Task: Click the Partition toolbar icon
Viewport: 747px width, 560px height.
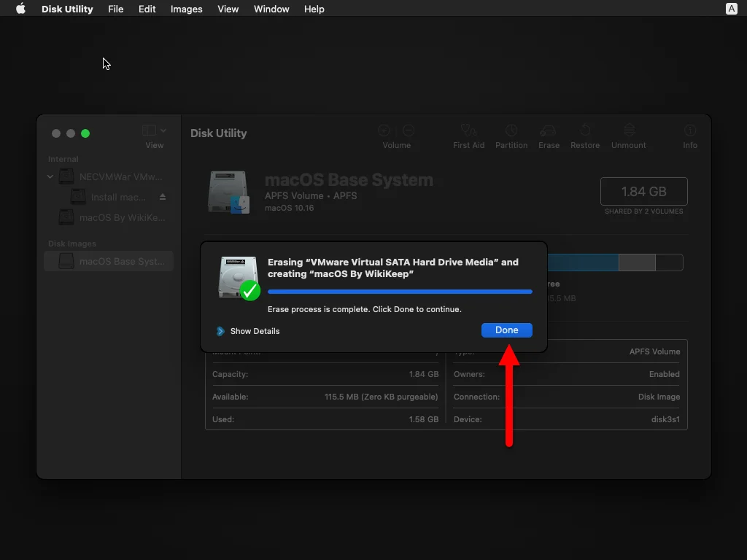Action: [x=511, y=131]
